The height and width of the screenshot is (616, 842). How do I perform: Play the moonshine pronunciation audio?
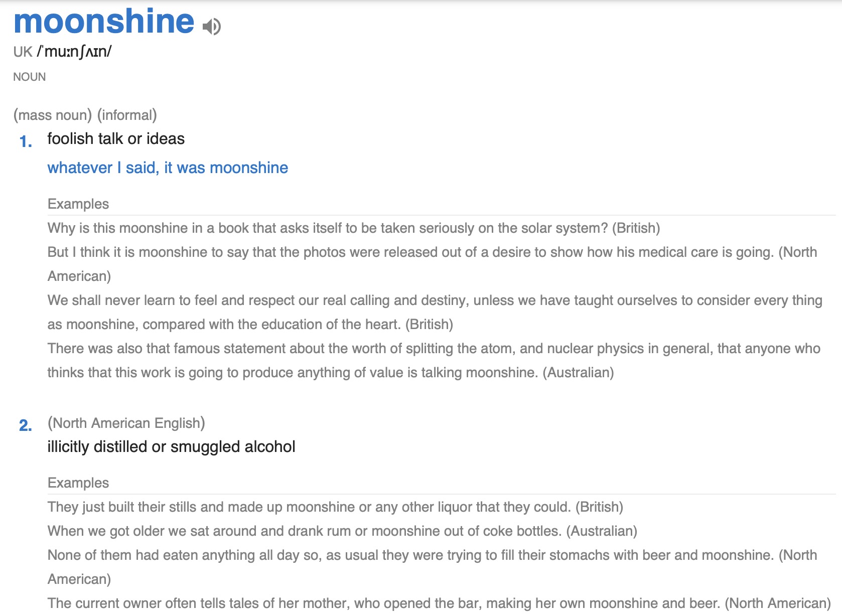click(212, 26)
